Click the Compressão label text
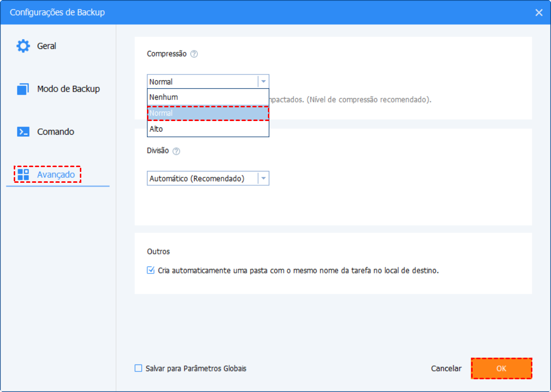Image resolution: width=551 pixels, height=392 pixels. 167,54
